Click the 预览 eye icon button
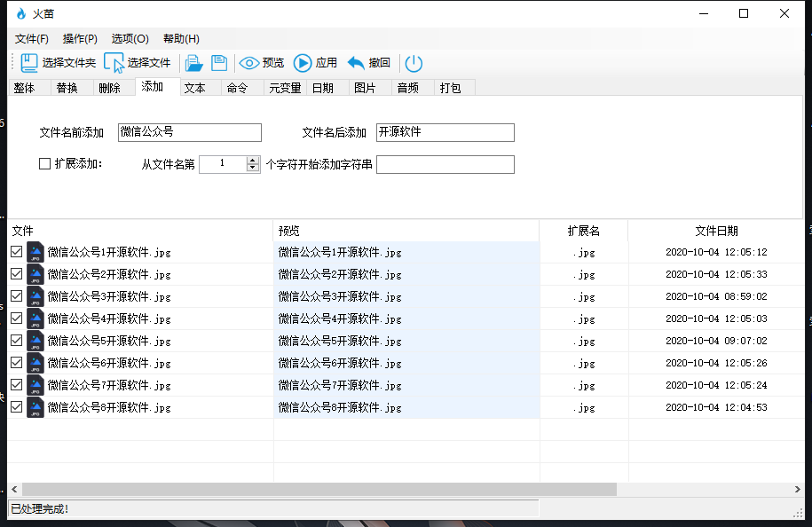Viewport: 812px width, 527px height. pos(262,63)
